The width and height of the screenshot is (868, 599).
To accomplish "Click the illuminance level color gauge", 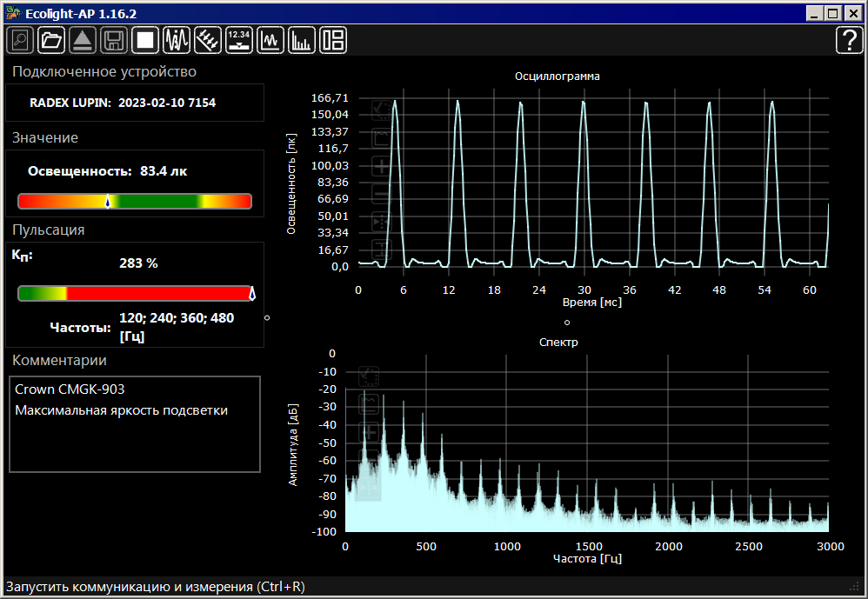I will point(135,202).
